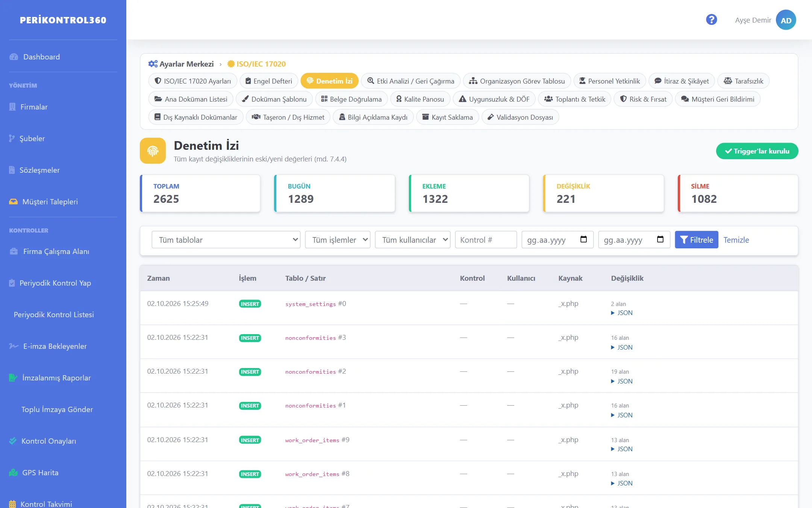Click the first gg.aa.yyyy date field
The width and height of the screenshot is (812, 508).
click(x=557, y=240)
